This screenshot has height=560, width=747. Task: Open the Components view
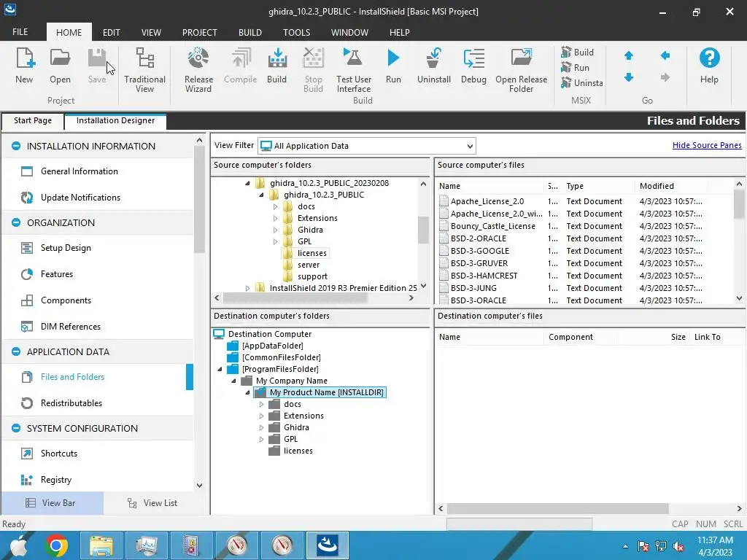(66, 300)
